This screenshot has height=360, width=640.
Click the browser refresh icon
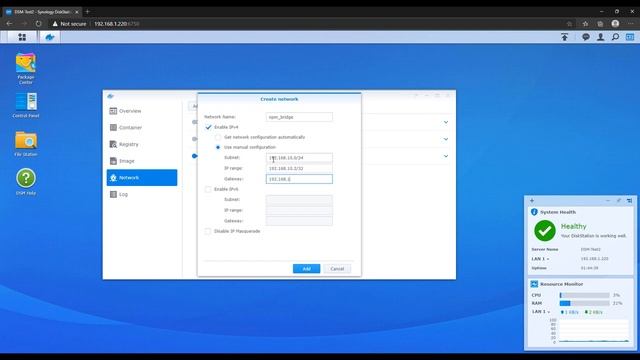click(x=38, y=24)
